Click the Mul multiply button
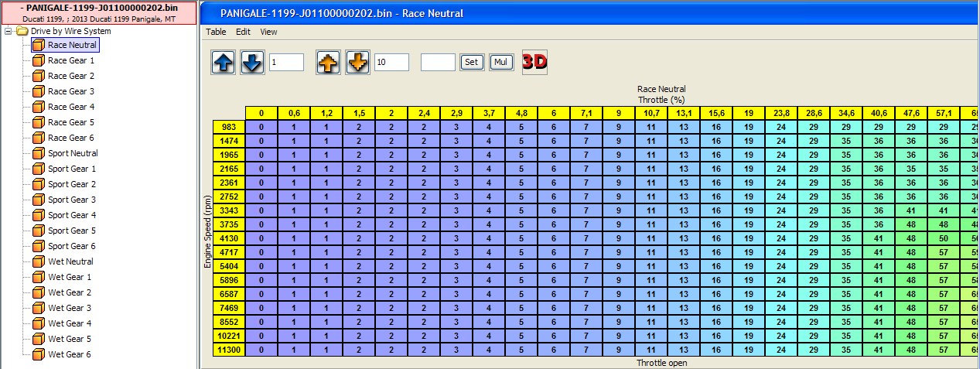This screenshot has width=980, height=369. pos(501,62)
